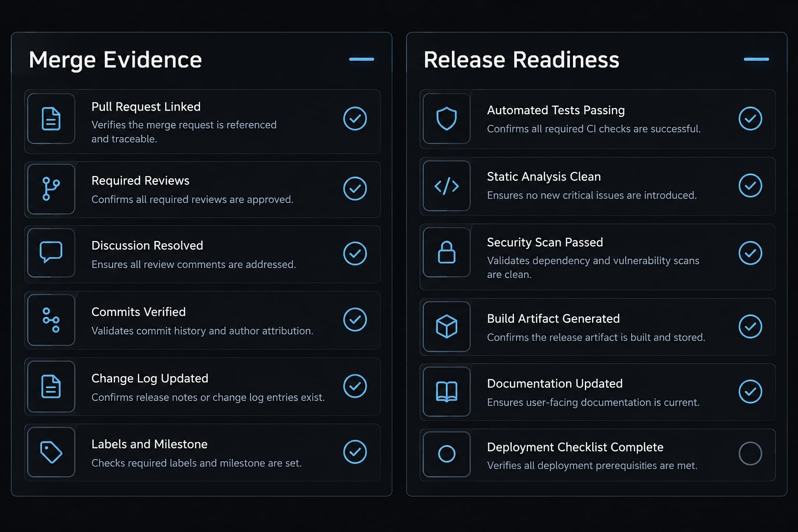This screenshot has height=532, width=798.
Task: Click the Security Scan Passed title
Action: click(545, 243)
